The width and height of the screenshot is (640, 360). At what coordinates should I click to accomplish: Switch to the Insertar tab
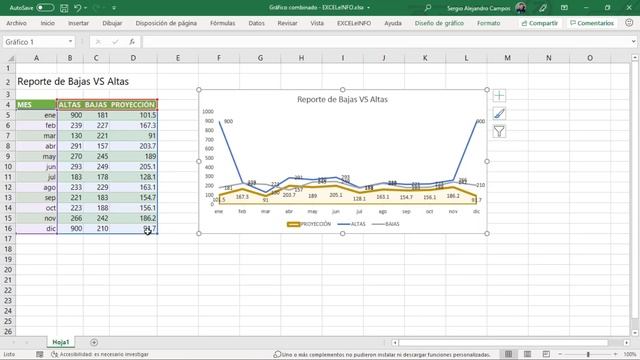[78, 23]
